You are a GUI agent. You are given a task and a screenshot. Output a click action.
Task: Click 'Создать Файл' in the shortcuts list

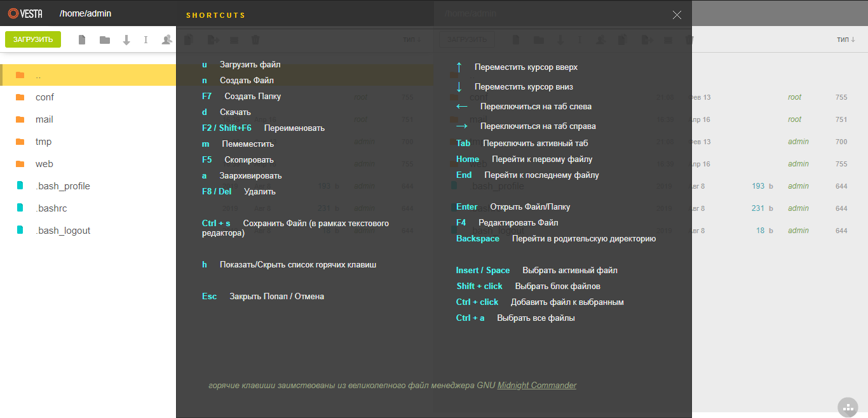pos(247,81)
